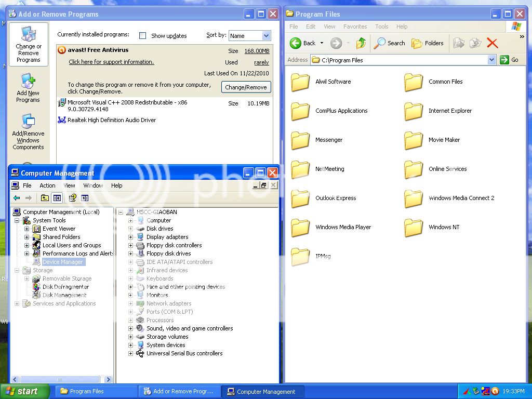Click the Change/Remove button for avast

(246, 87)
